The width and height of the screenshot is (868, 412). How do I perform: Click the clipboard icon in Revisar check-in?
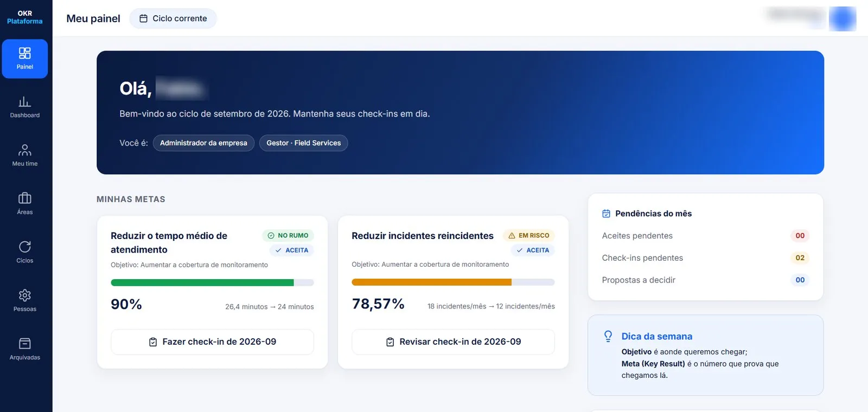coord(390,342)
